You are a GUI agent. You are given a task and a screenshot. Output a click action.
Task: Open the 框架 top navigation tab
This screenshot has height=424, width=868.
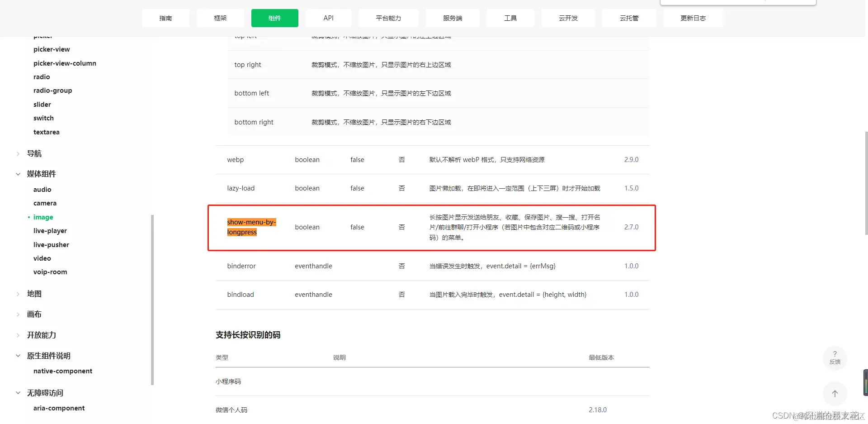pyautogui.click(x=220, y=18)
